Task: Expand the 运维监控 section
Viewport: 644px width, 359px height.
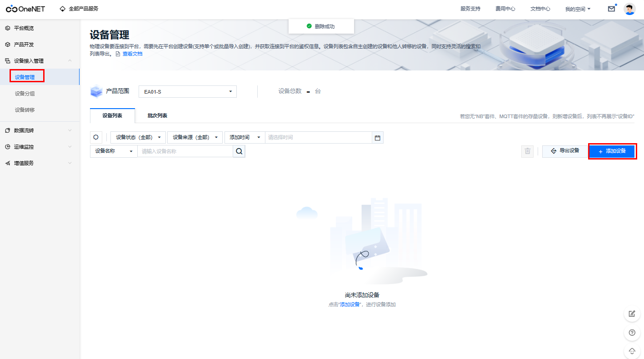Action: tap(40, 147)
